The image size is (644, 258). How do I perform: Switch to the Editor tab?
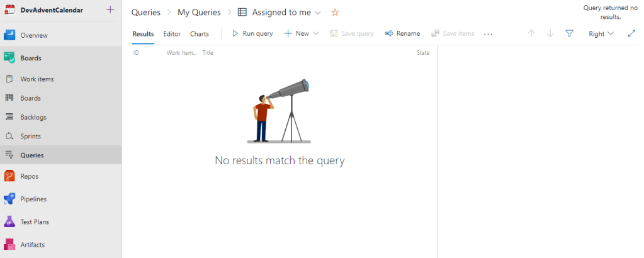point(172,34)
